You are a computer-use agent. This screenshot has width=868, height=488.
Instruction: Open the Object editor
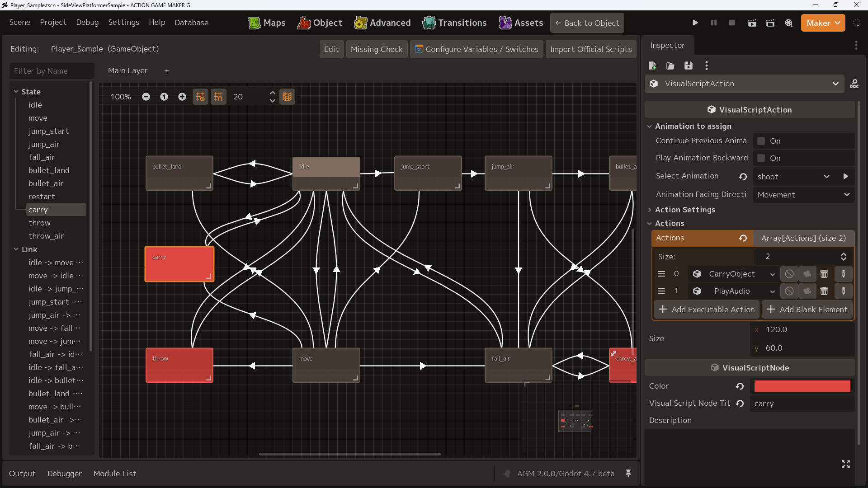(x=320, y=23)
